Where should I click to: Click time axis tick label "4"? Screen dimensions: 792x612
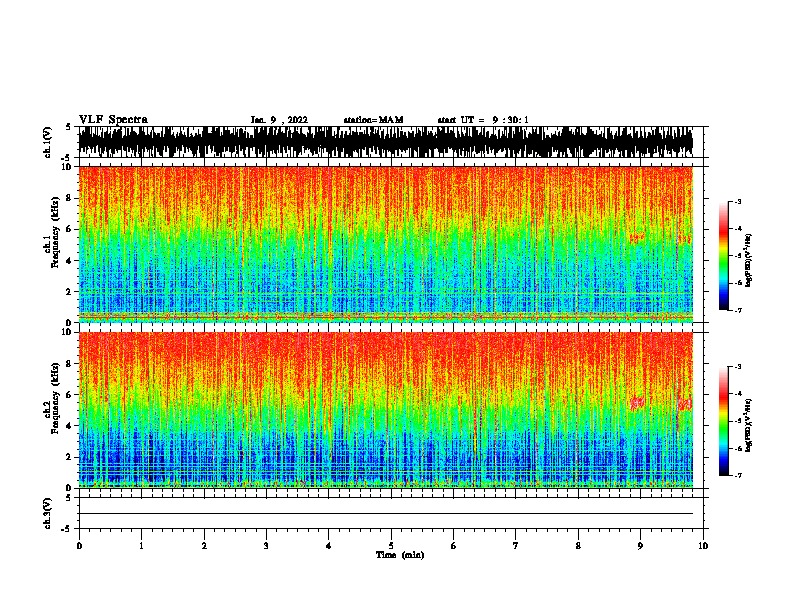tap(329, 546)
